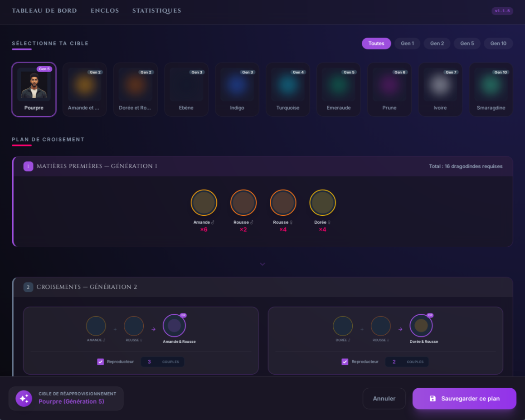Click the generation 2 step number badge
The image size is (525, 420).
(x=28, y=287)
